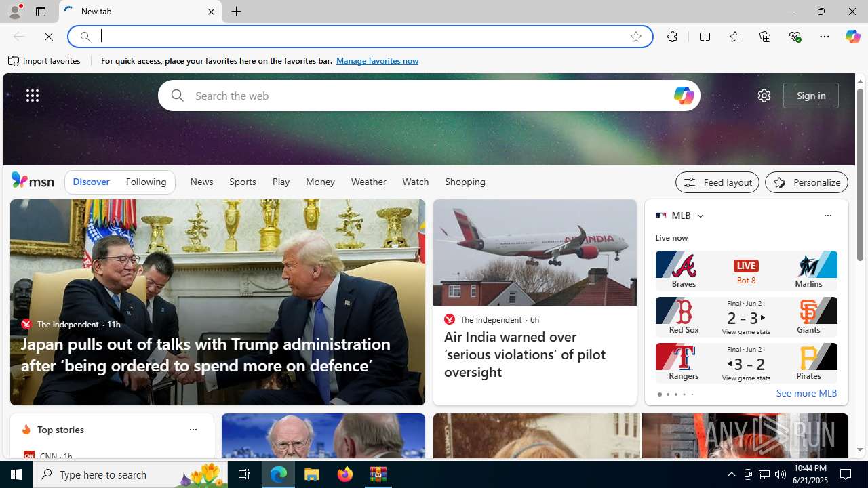Open page settings gear icon
The height and width of the screenshot is (488, 868).
764,96
